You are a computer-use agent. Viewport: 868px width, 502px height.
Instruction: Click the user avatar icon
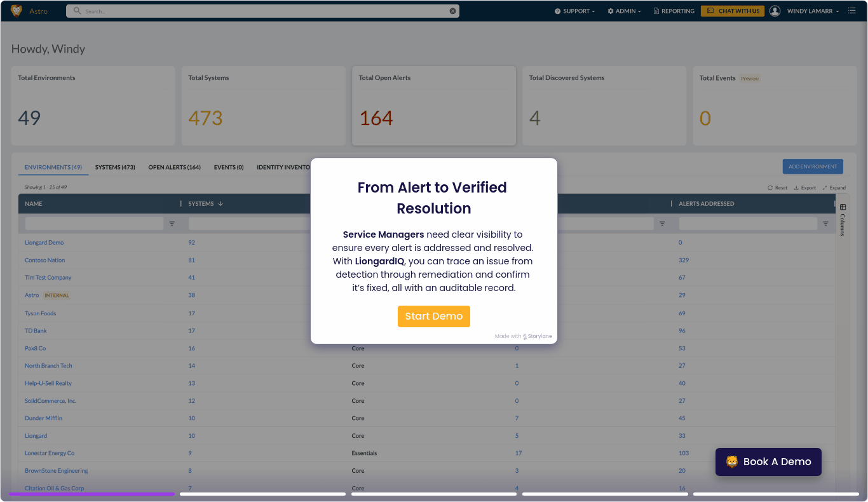pyautogui.click(x=775, y=11)
